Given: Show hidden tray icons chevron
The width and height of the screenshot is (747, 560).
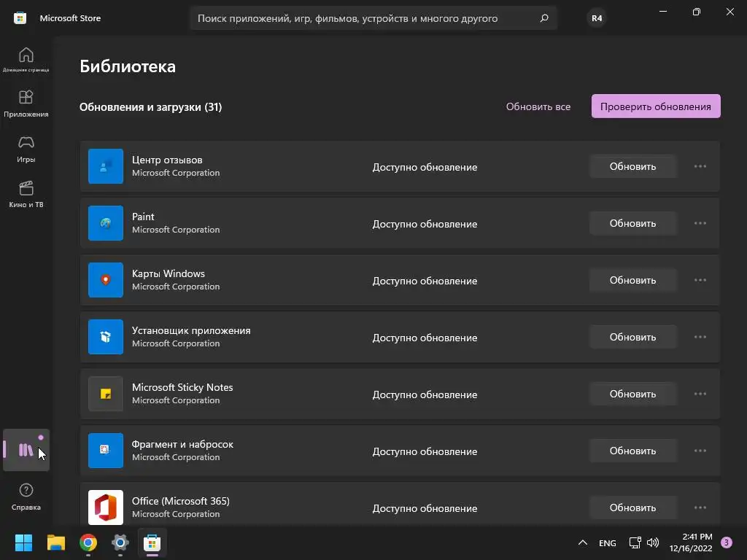Looking at the screenshot, I should pyautogui.click(x=583, y=542).
